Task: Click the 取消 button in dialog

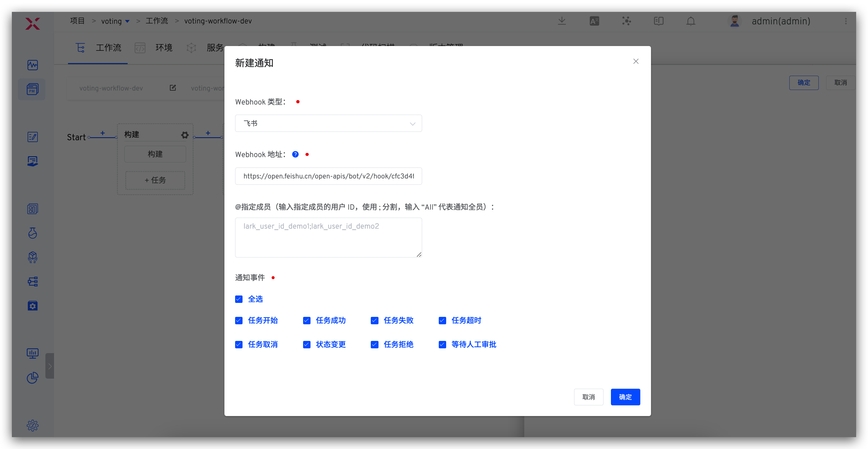Action: [588, 397]
